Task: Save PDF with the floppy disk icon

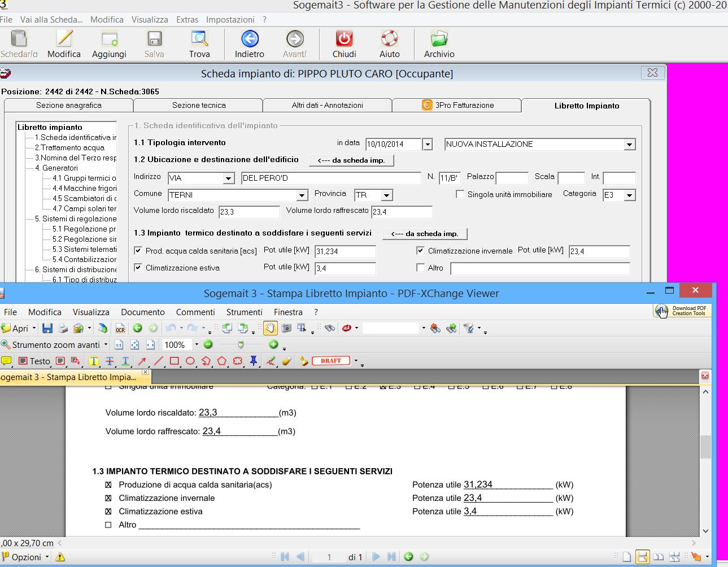Action: point(47,328)
